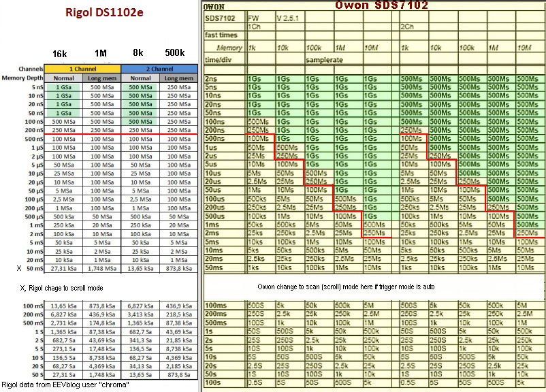Image resolution: width=546 pixels, height=392 pixels.
Task: Click the "218,5 kSa" cell in Rigol table
Action: pos(178,314)
